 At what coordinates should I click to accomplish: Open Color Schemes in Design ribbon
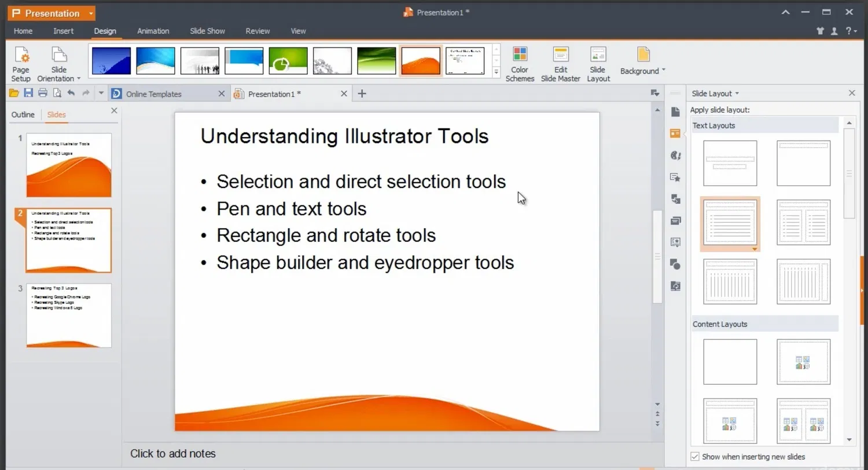pos(520,55)
